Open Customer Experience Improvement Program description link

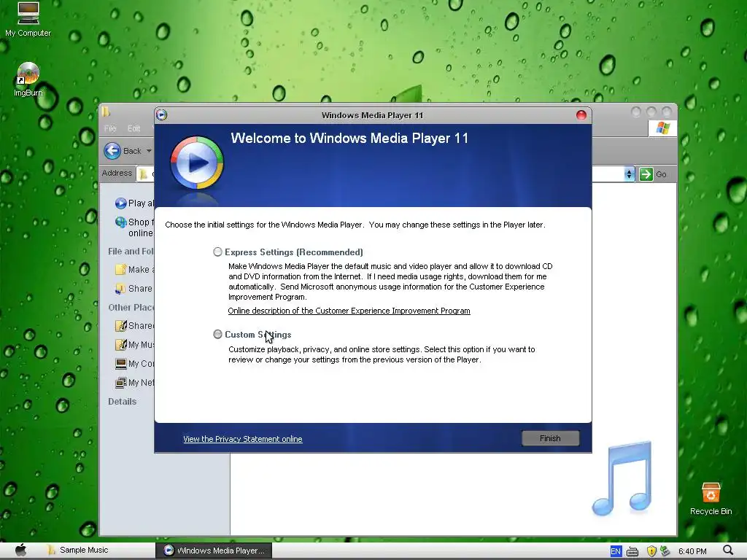349,311
